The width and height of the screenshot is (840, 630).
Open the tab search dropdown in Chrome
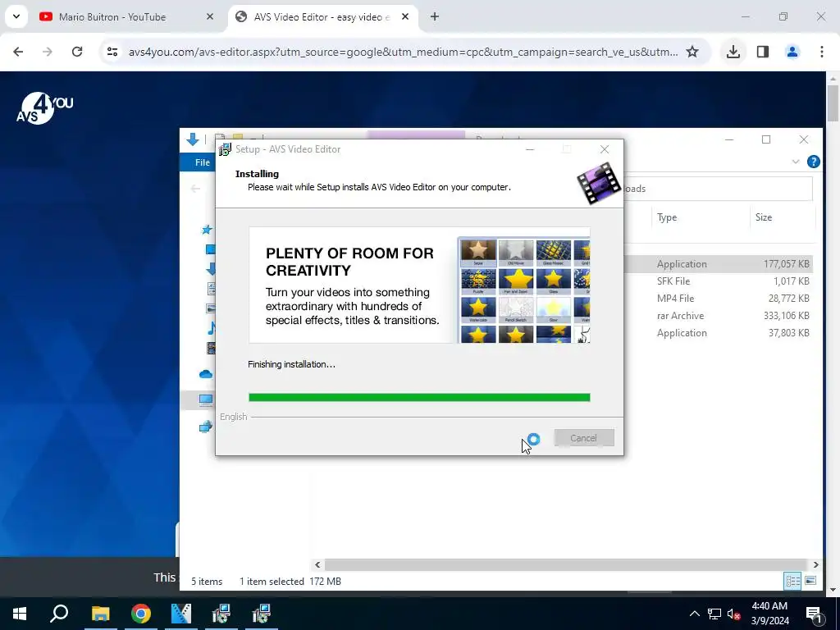16,16
